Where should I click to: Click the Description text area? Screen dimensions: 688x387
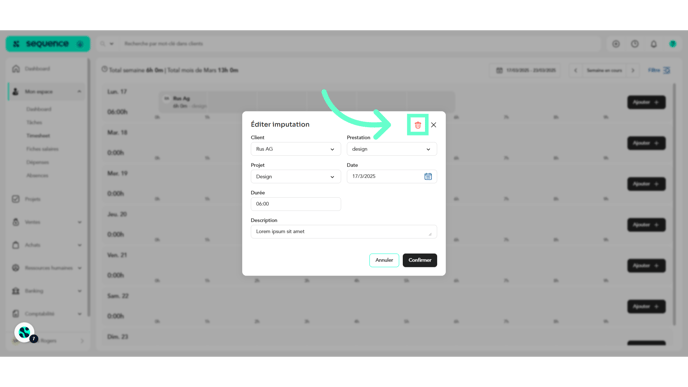pyautogui.click(x=344, y=232)
